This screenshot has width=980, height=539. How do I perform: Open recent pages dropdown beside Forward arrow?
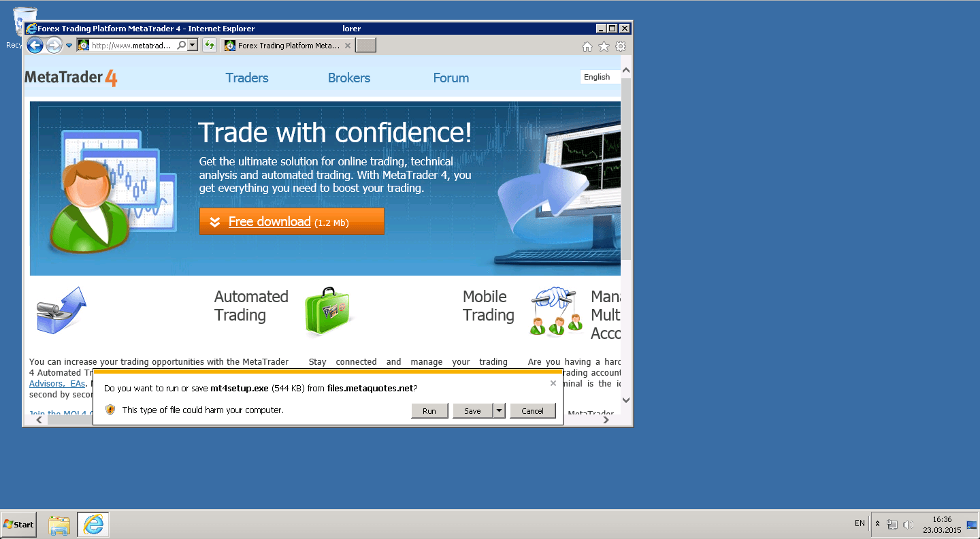click(x=69, y=46)
